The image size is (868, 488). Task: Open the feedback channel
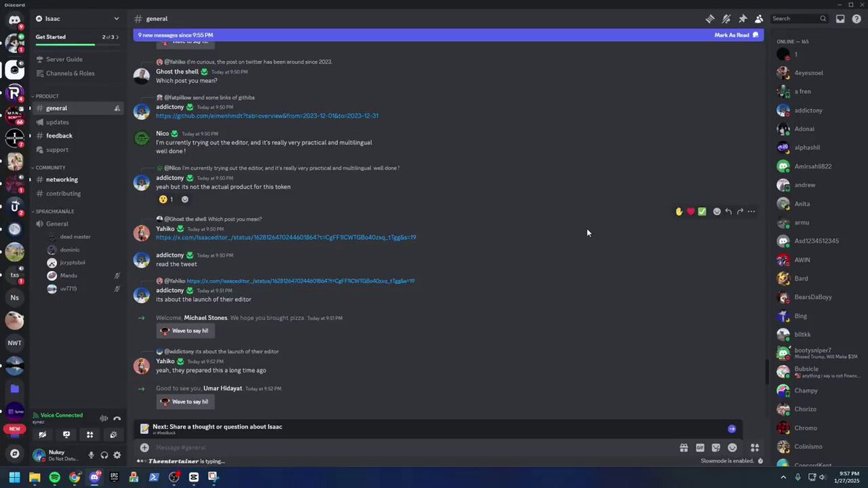pos(77,136)
